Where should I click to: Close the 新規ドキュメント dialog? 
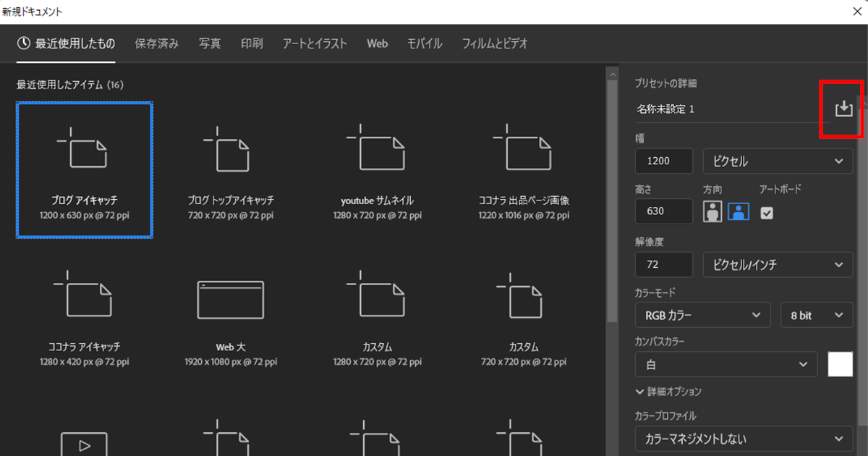coord(857,11)
